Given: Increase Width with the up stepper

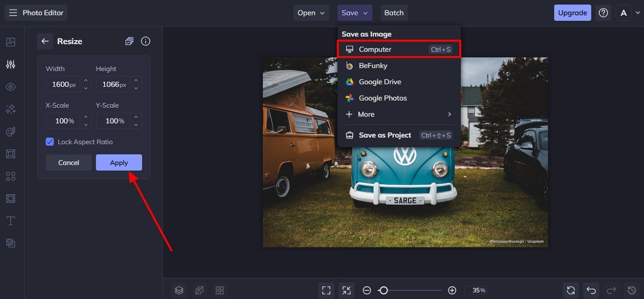Looking at the screenshot, I should coord(86,80).
